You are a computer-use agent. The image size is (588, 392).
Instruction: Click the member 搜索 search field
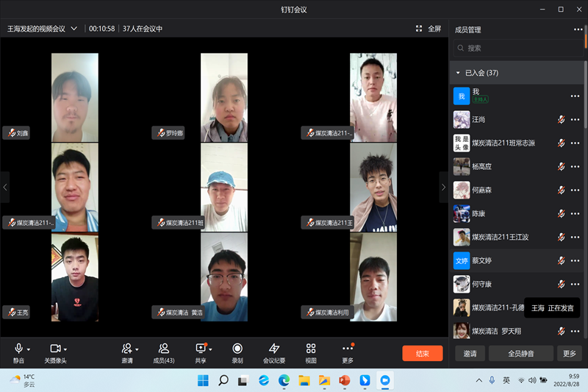pyautogui.click(x=517, y=48)
